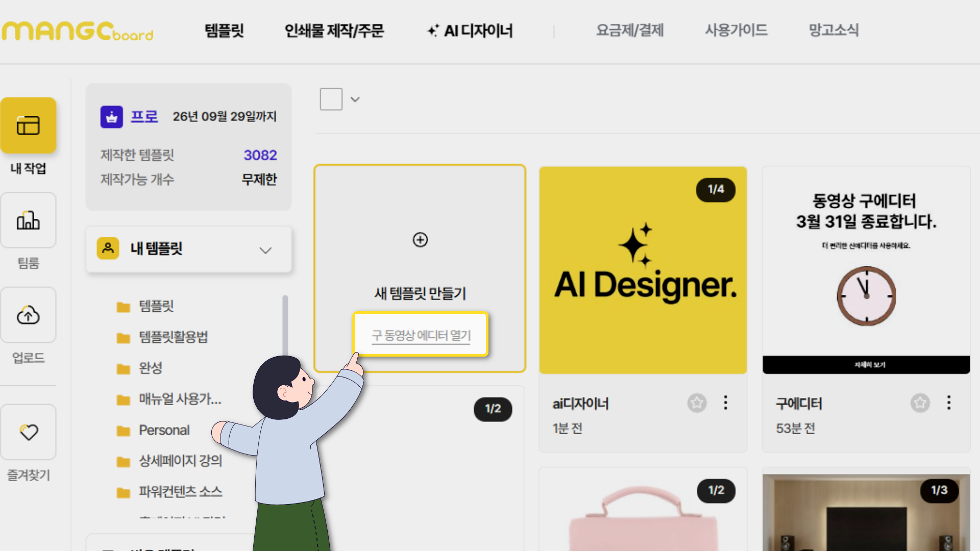This screenshot has width=980, height=551.
Task: Open the 팀룸 sidebar icon
Action: [28, 220]
